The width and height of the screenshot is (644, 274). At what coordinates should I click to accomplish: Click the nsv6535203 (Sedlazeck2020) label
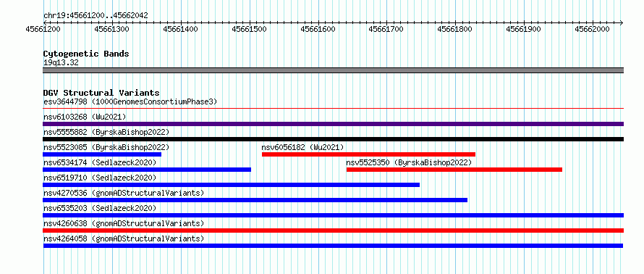click(100, 208)
